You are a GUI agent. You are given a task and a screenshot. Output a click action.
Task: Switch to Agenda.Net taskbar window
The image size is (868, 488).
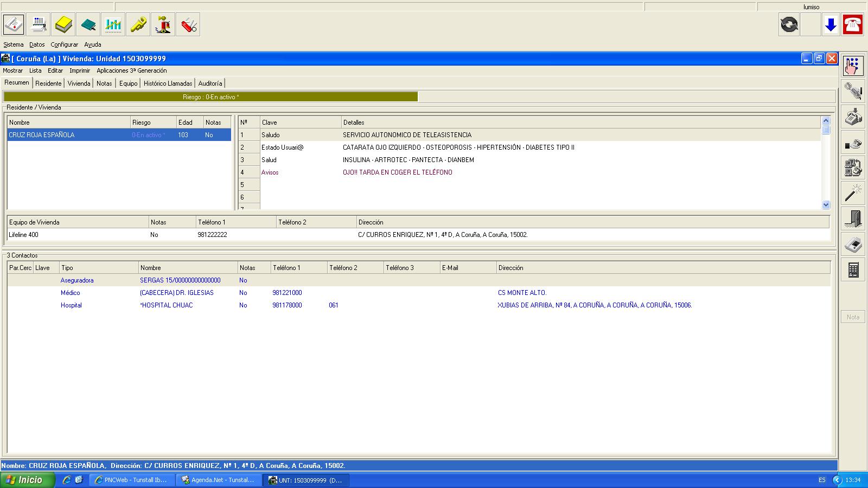click(x=219, y=480)
